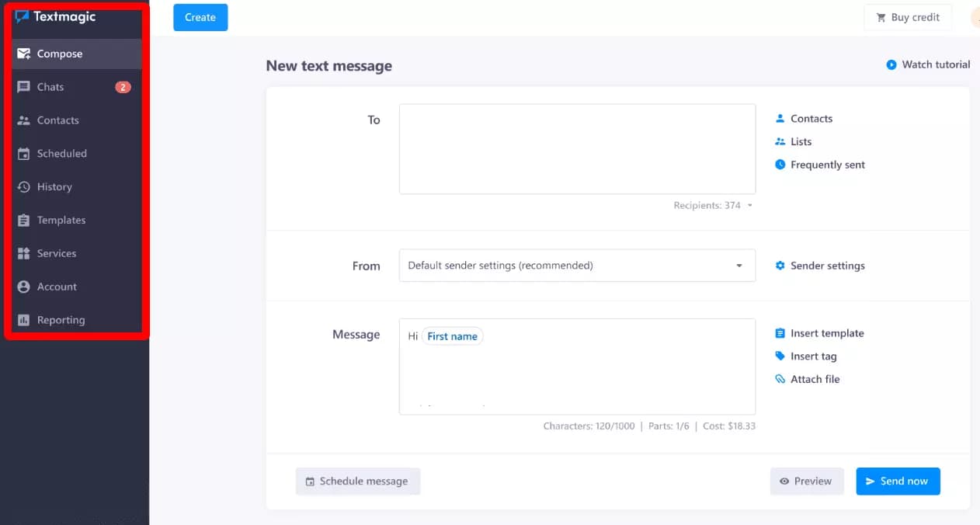The height and width of the screenshot is (525, 980).
Task: Click inside the To recipients field
Action: [577, 149]
